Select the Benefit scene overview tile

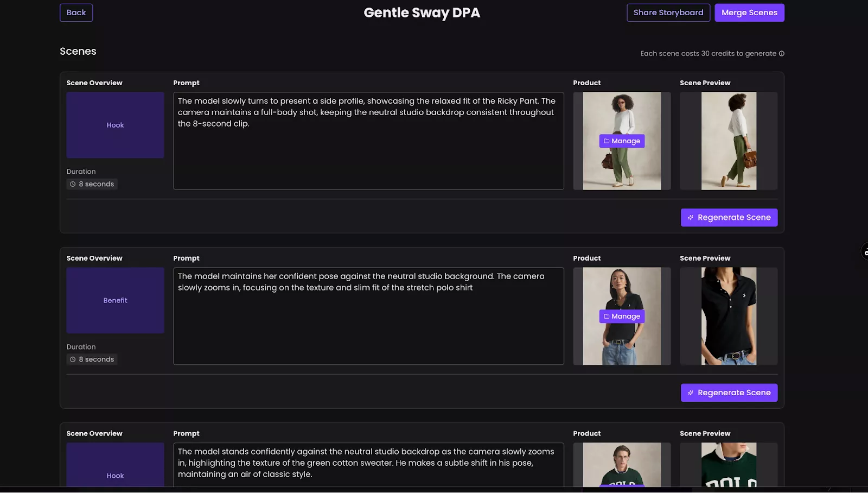115,301
